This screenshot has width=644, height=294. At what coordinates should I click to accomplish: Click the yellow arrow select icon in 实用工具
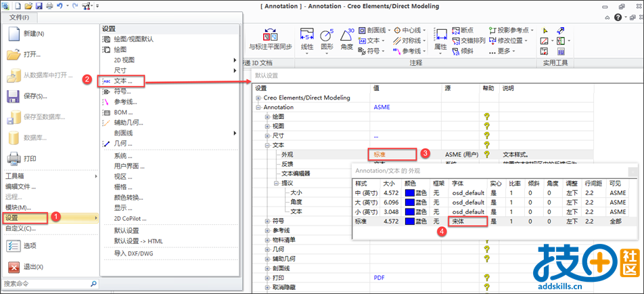click(x=545, y=30)
